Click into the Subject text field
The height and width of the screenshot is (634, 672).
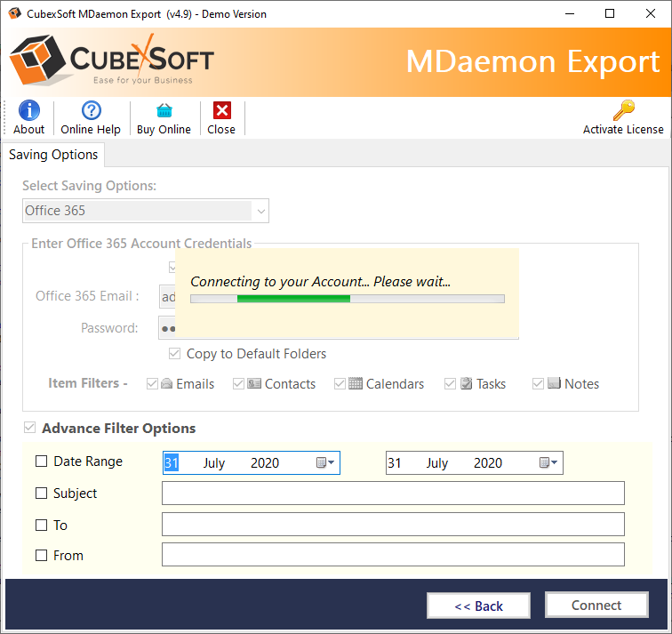pos(393,494)
